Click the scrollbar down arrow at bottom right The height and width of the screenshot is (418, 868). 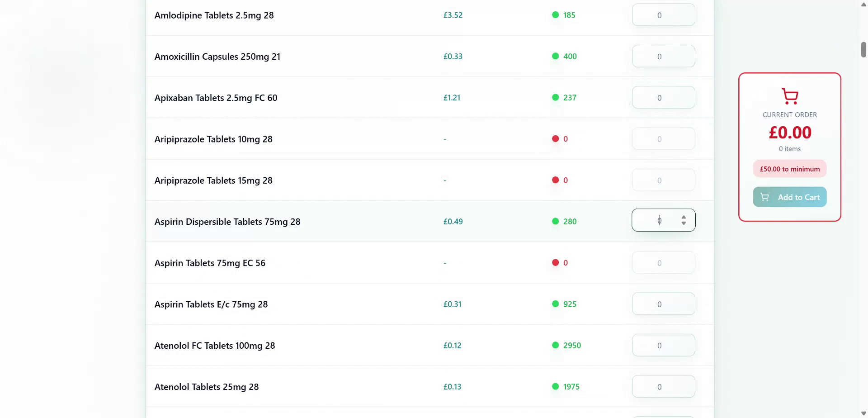[x=863, y=413]
